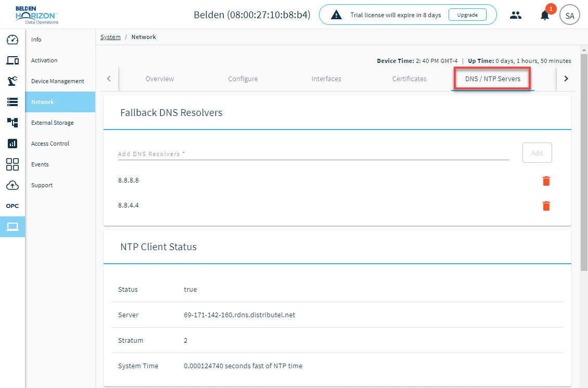Delete the 8.8.4.4 DNS resolver
This screenshot has width=588, height=388.
click(x=546, y=206)
